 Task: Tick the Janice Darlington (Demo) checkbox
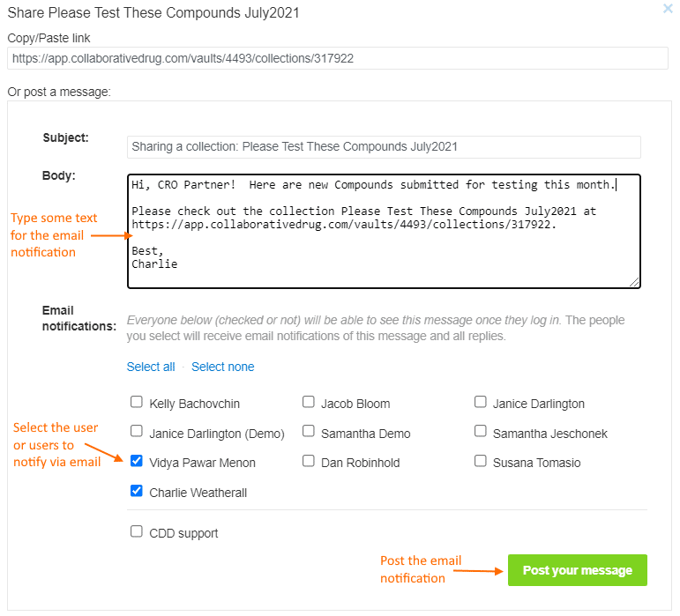136,431
